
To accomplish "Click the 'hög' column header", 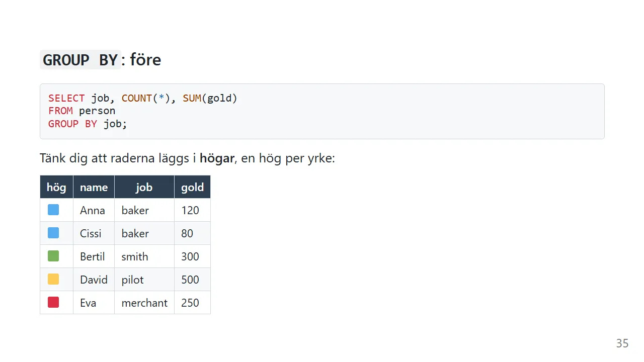I will (x=56, y=187).
